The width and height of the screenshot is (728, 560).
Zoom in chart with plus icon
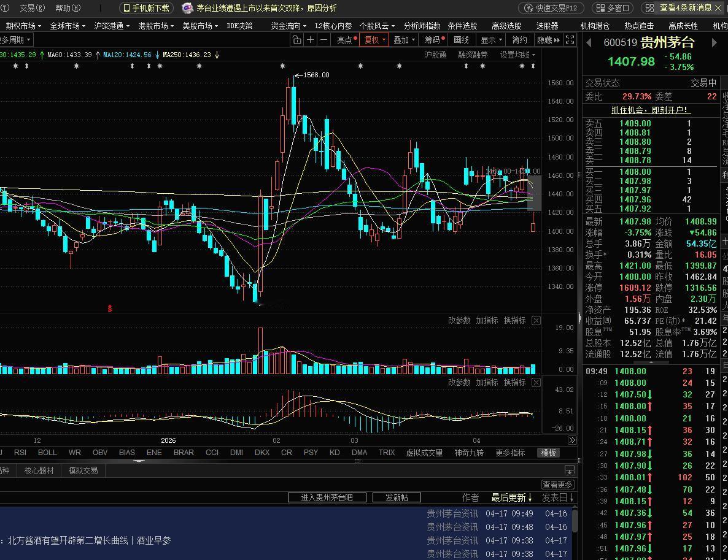click(x=311, y=40)
